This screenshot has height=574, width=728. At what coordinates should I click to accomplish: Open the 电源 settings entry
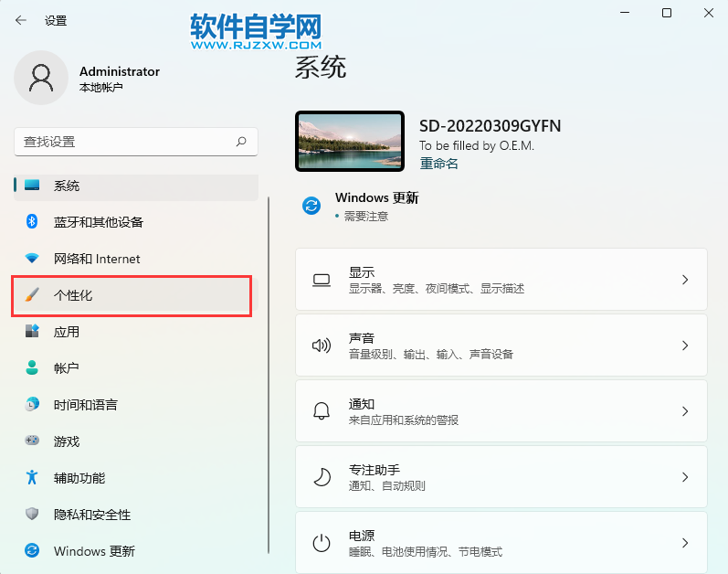click(501, 543)
